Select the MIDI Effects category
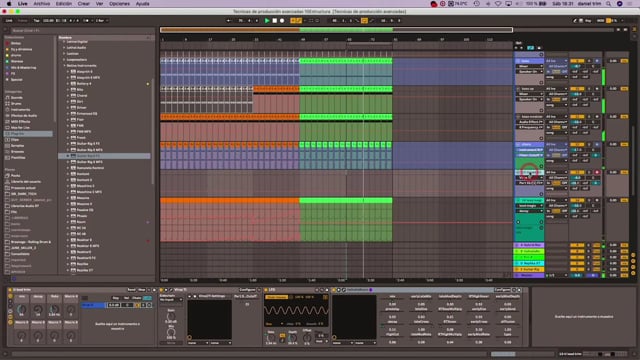The height and width of the screenshot is (360, 640). (x=20, y=122)
